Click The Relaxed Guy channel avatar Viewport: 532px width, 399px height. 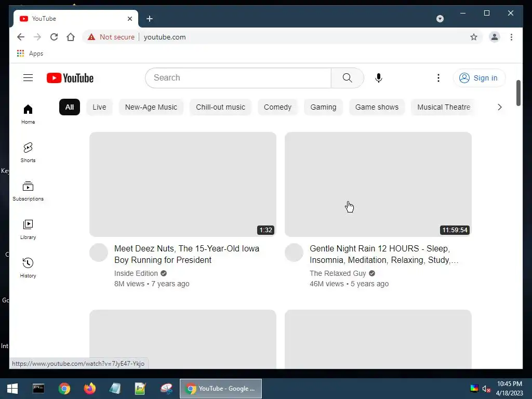[294, 252]
